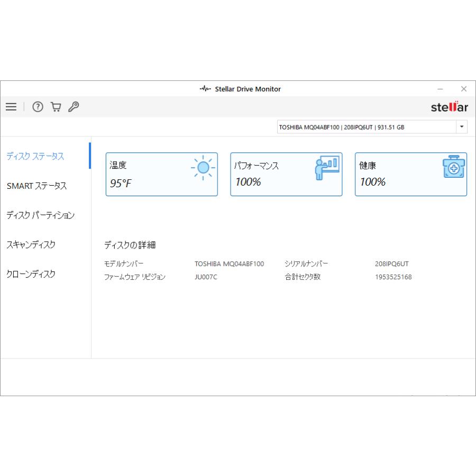This screenshot has height=476, width=476.
Task: Switch to ディスク パーティション view
Action: coord(41,215)
